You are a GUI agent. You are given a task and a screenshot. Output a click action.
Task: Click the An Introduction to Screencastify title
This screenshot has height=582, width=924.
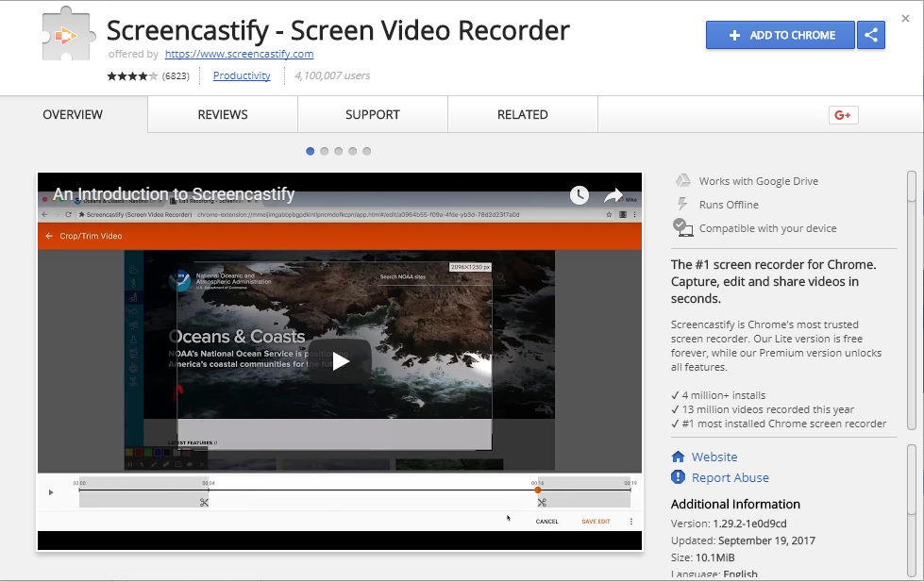[174, 193]
